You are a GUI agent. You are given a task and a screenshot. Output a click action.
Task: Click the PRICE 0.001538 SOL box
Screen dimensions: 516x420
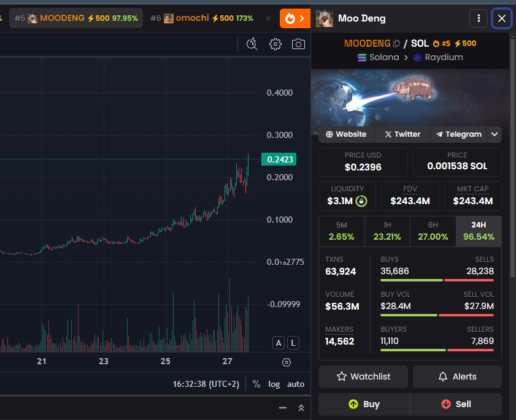[x=457, y=162]
